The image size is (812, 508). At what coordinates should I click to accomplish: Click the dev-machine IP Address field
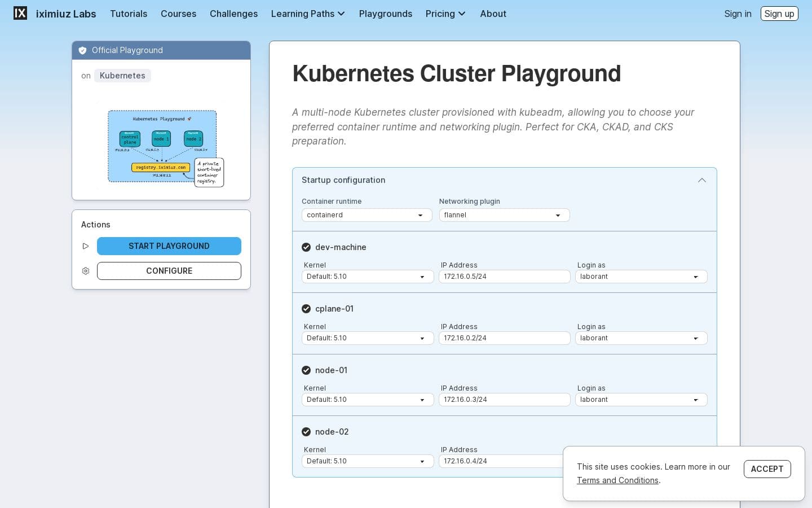click(505, 277)
